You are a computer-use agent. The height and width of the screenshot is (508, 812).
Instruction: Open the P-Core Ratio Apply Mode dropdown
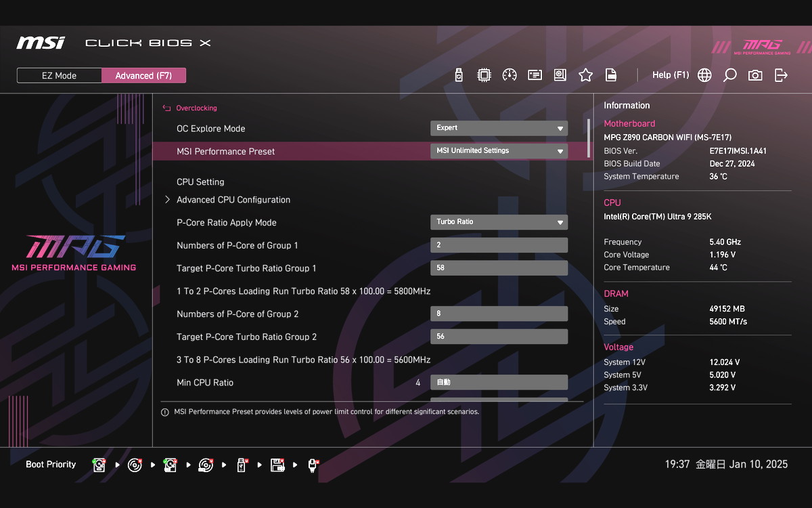[499, 222]
